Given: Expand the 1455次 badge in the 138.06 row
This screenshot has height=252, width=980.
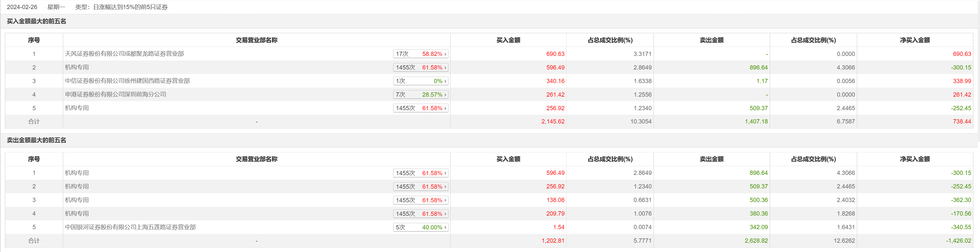Looking at the screenshot, I should click(421, 200).
